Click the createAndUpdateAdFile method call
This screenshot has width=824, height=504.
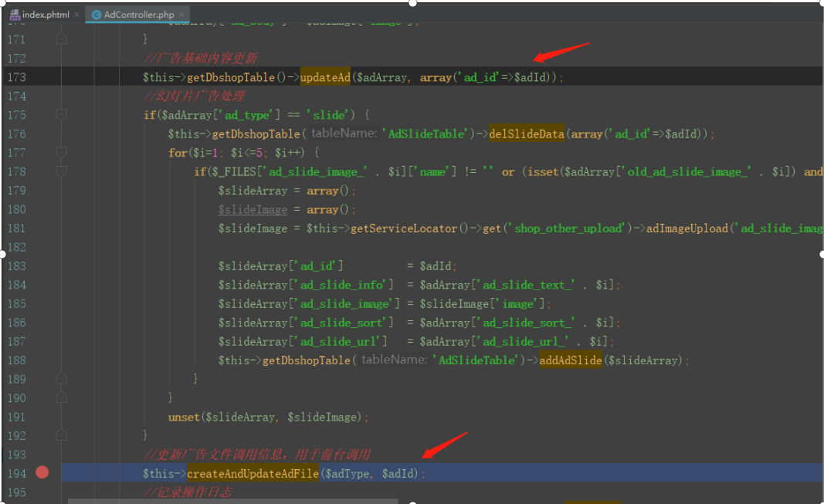[x=253, y=474]
